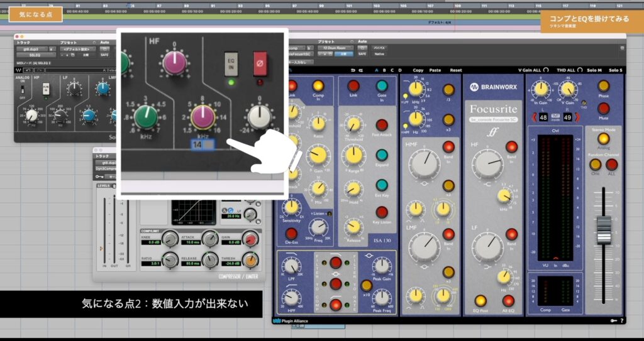
Task: Click the undo arrow in Brainworx toolbar
Action: pyautogui.click(x=353, y=70)
